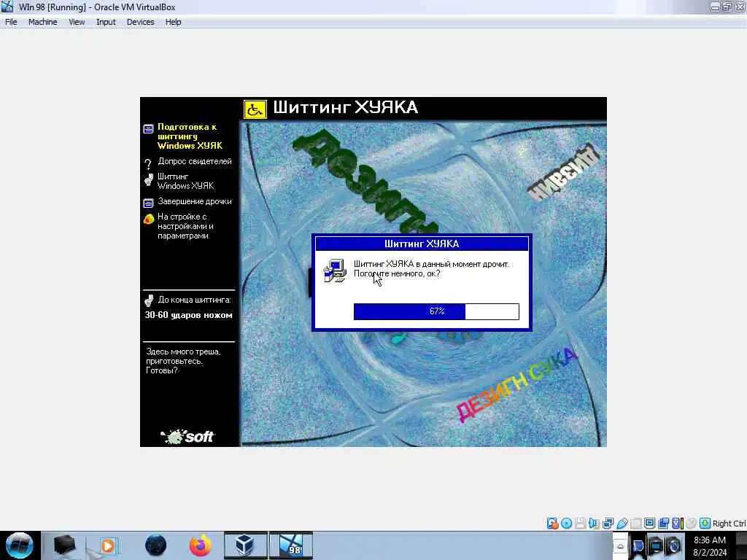Open the Input menu

click(x=106, y=22)
